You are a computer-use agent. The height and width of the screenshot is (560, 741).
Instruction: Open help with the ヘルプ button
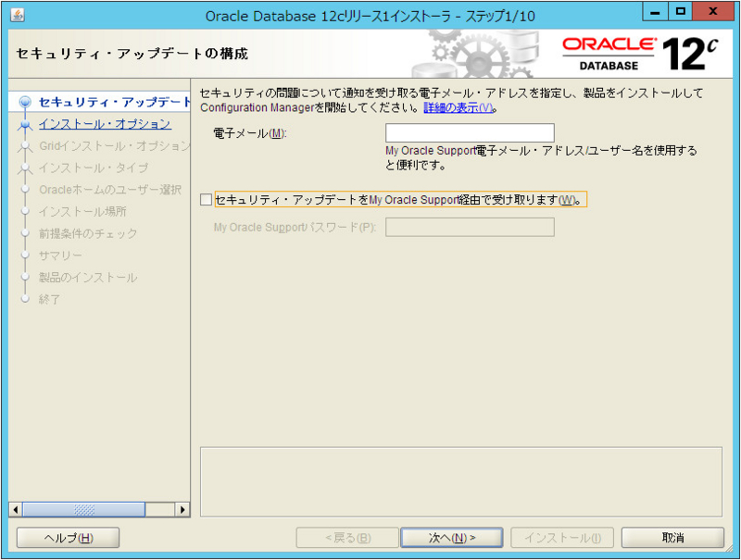tap(67, 538)
